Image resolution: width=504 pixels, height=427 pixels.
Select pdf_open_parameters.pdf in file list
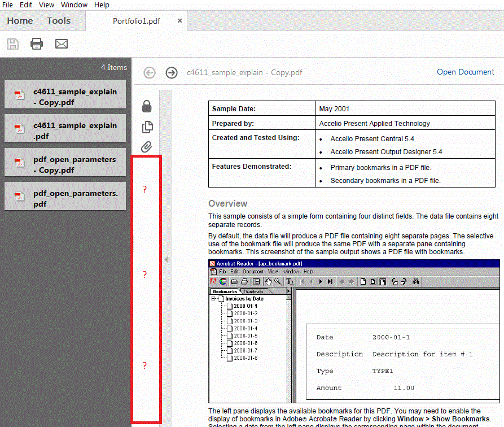pos(65,197)
